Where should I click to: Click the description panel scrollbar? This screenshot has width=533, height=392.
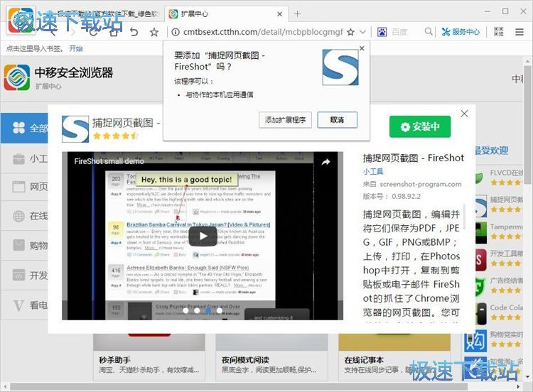[464, 217]
